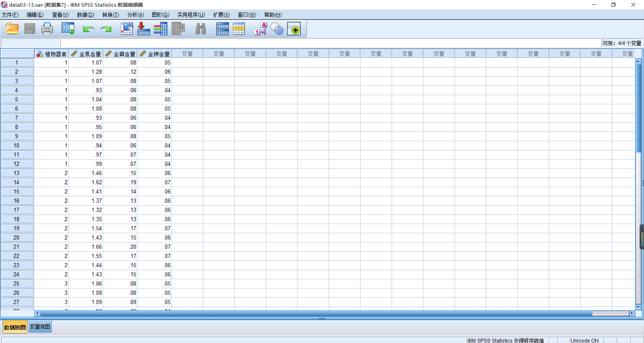Toggle the Value labels icon
Screen dimensions: 644x343
click(x=260, y=29)
